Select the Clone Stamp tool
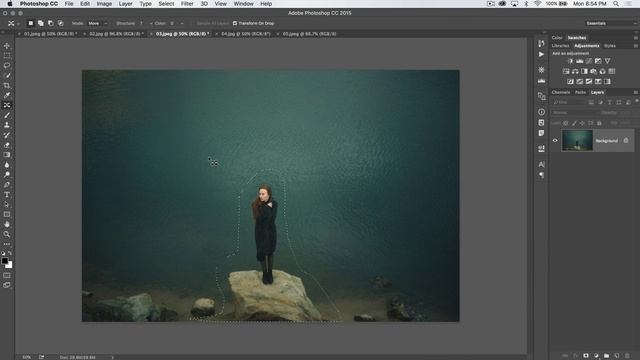Viewport: 640px width, 360px height. (7, 125)
